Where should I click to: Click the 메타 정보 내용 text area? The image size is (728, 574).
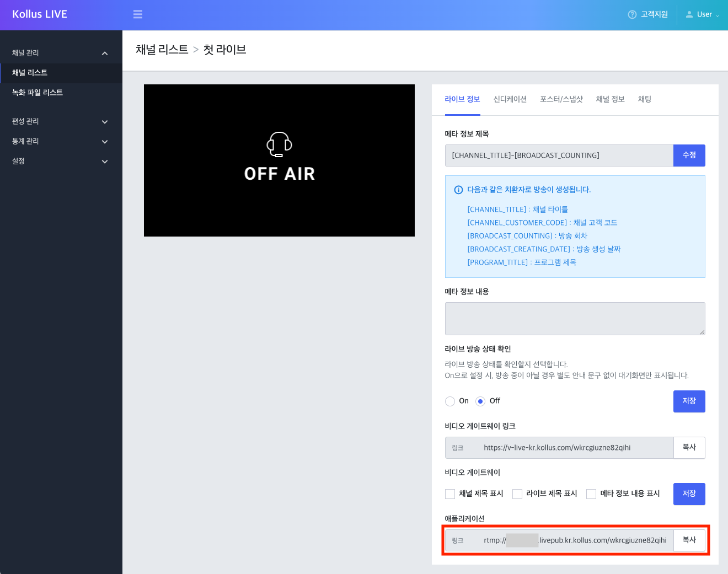[x=575, y=318]
